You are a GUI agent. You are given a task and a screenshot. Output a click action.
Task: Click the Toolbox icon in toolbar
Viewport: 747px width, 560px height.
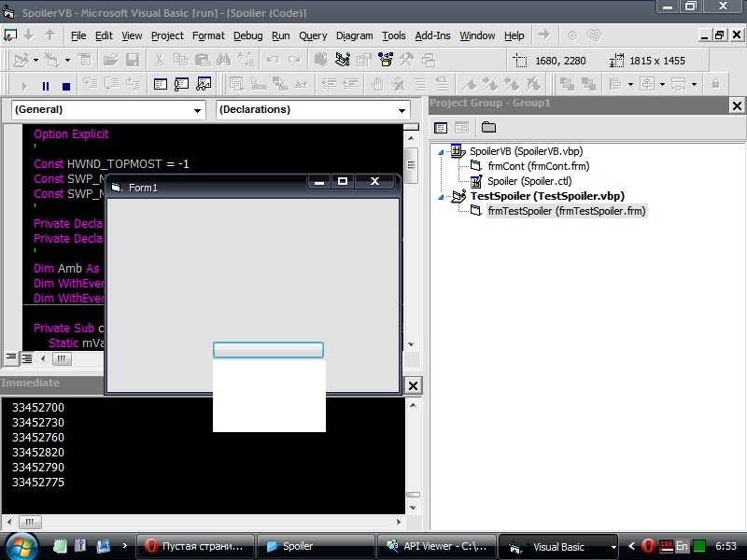click(x=406, y=60)
